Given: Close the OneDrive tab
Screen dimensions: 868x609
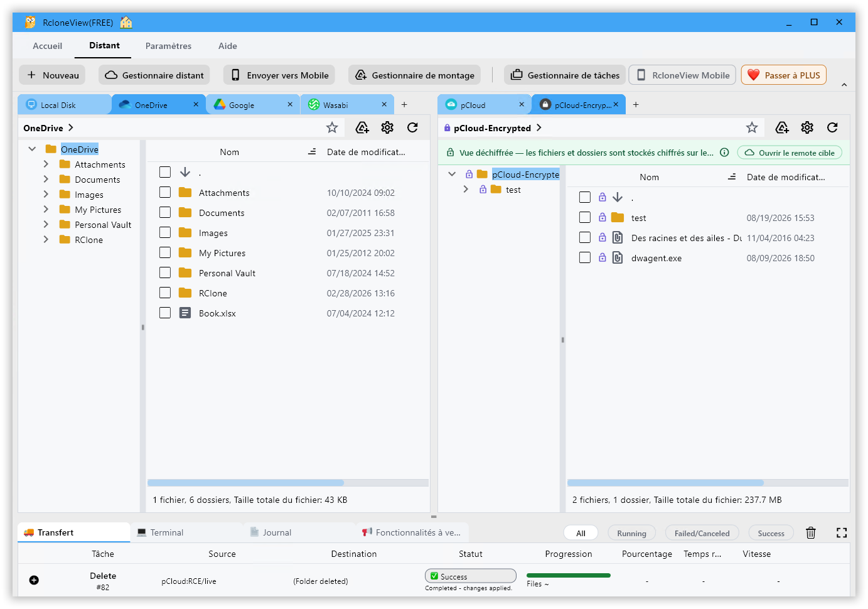Looking at the screenshot, I should (x=196, y=105).
